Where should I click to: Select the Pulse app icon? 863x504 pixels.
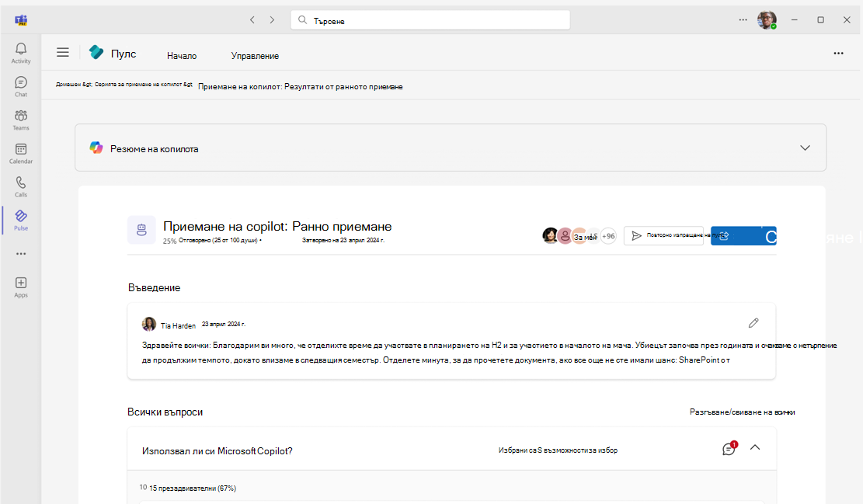[20, 219]
